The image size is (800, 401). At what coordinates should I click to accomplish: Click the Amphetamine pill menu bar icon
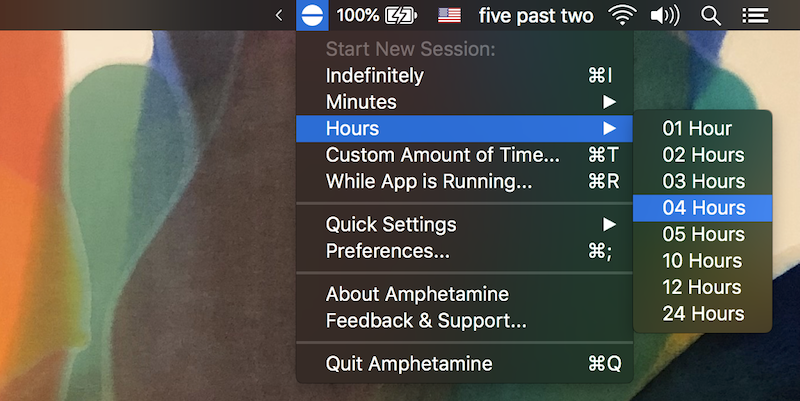pyautogui.click(x=312, y=15)
